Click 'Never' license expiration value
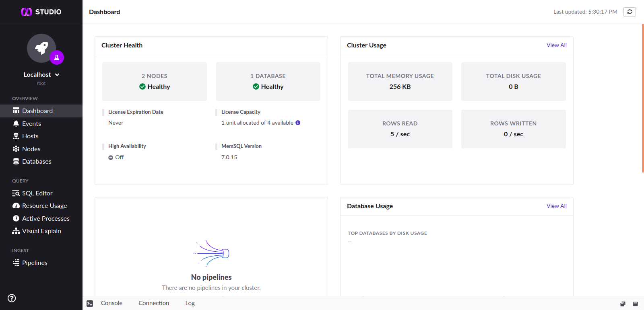The image size is (644, 310). click(116, 123)
